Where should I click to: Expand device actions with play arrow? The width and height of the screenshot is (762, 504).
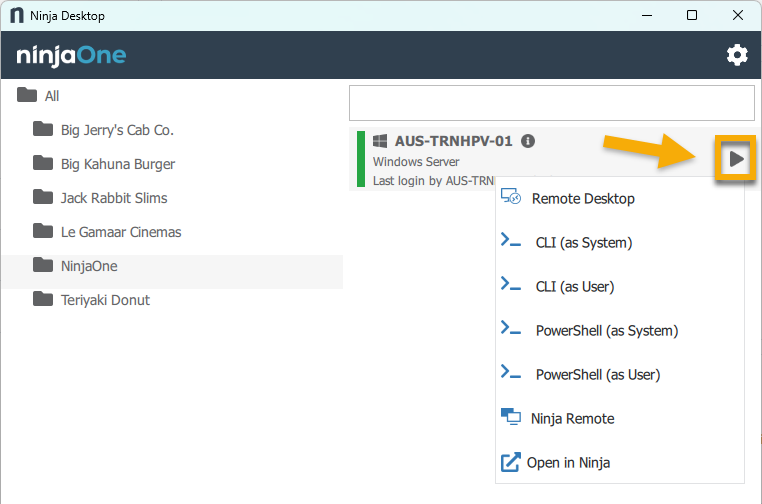736,159
